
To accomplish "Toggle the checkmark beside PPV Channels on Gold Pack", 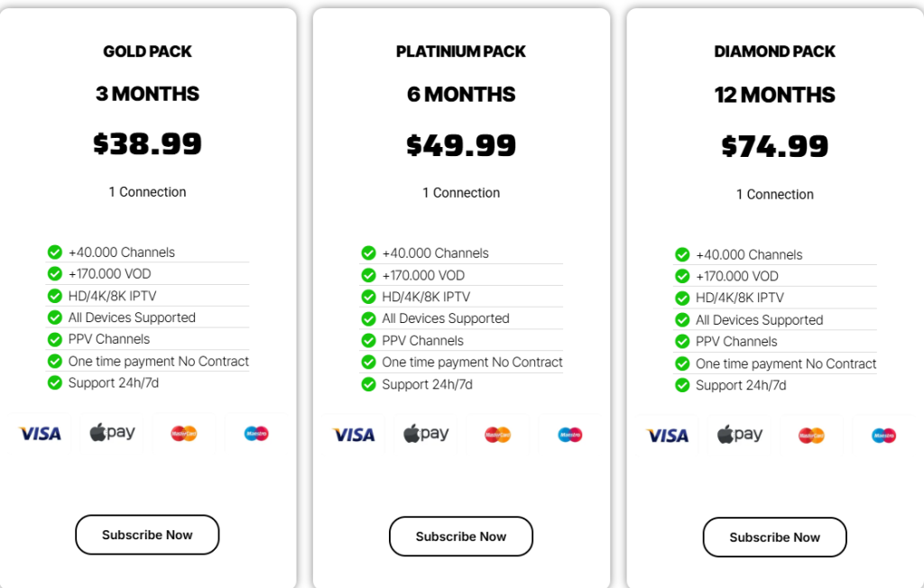I will [54, 338].
